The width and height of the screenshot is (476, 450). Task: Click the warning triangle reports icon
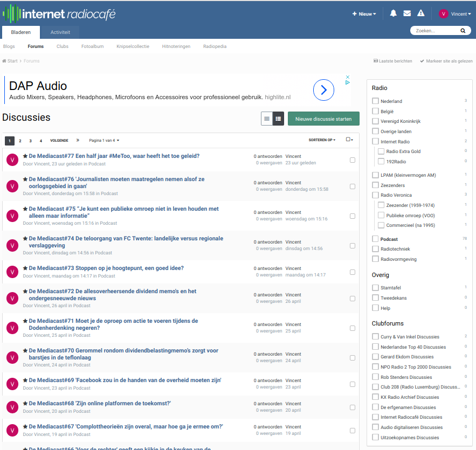pyautogui.click(x=421, y=13)
